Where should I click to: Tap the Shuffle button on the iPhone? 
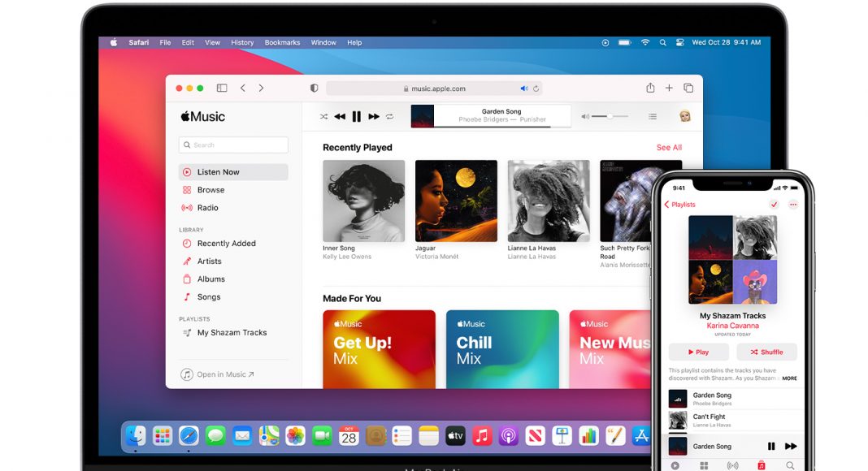coord(766,352)
